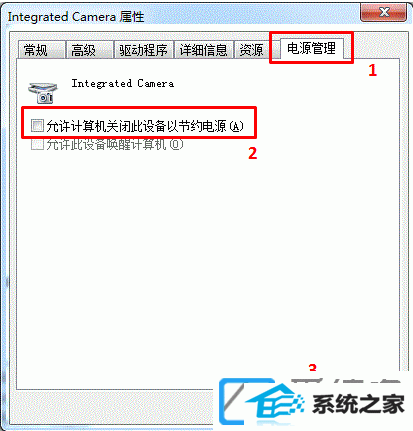Go to the 详细信息 tab

point(203,50)
